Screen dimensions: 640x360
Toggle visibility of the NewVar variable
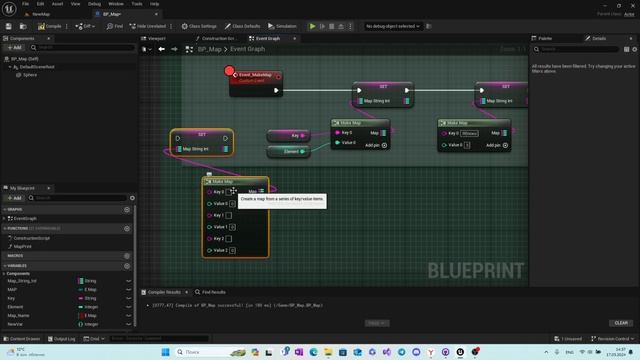(x=129, y=324)
